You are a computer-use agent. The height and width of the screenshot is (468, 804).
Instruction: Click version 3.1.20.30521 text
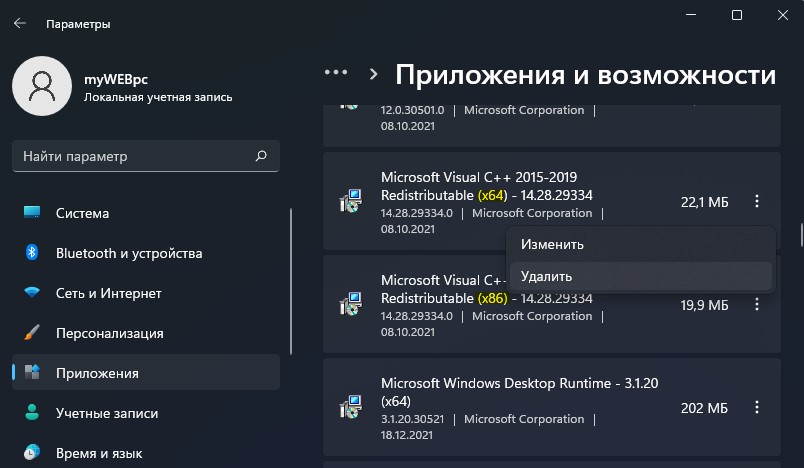412,419
